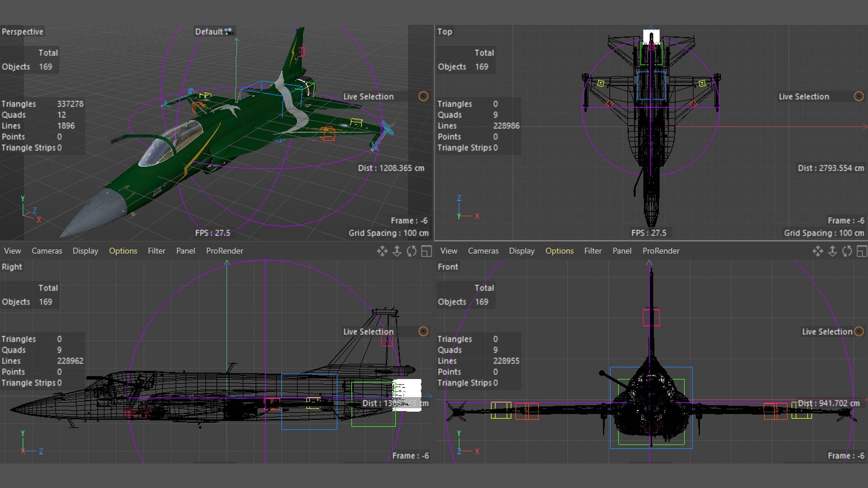Open Options menu above Right viewport
Viewport: 868px width, 488px height.
pyautogui.click(x=123, y=251)
